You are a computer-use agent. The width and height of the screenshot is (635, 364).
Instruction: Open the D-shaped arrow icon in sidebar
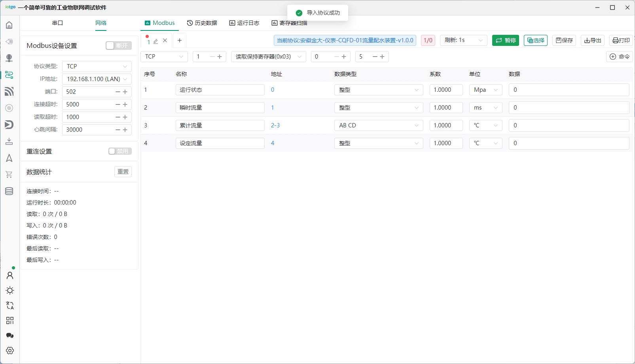coord(9,125)
